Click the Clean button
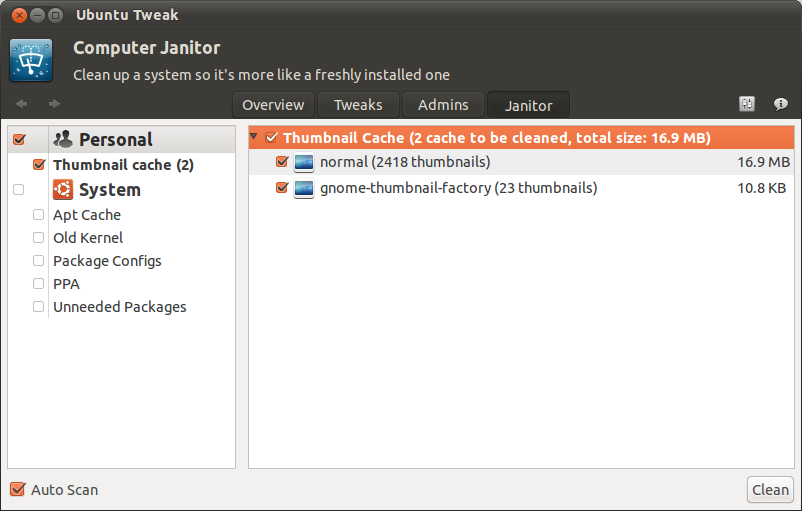Image resolution: width=802 pixels, height=511 pixels. pyautogui.click(x=770, y=490)
